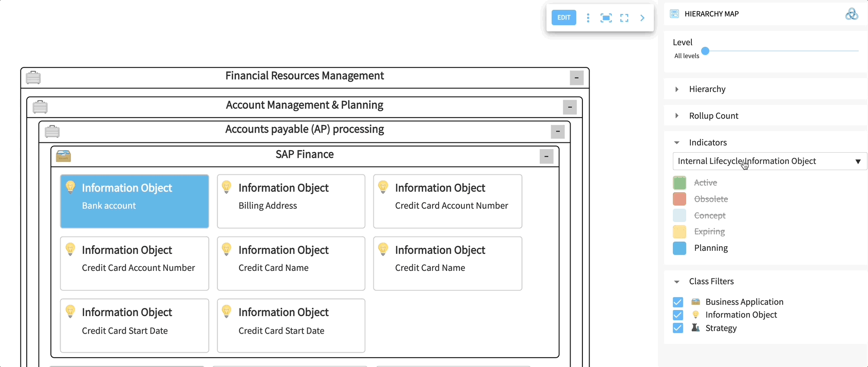Disable the Strategy class filter checkbox

pyautogui.click(x=678, y=328)
